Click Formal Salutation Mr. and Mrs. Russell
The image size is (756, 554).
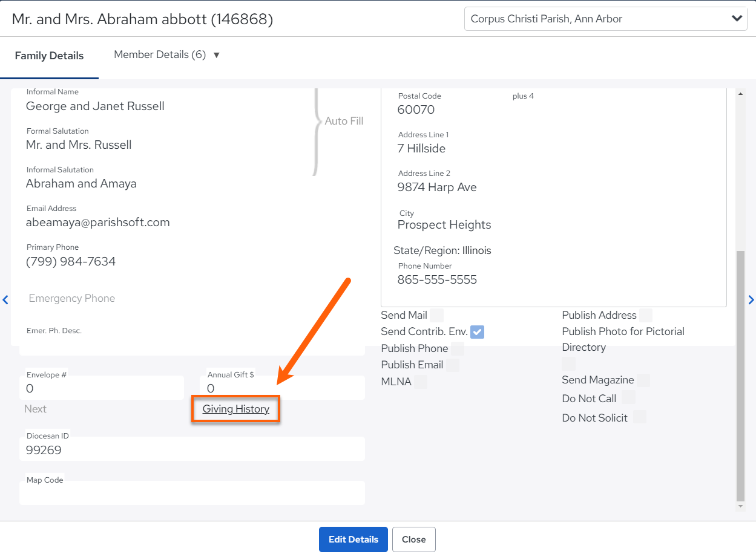click(79, 145)
